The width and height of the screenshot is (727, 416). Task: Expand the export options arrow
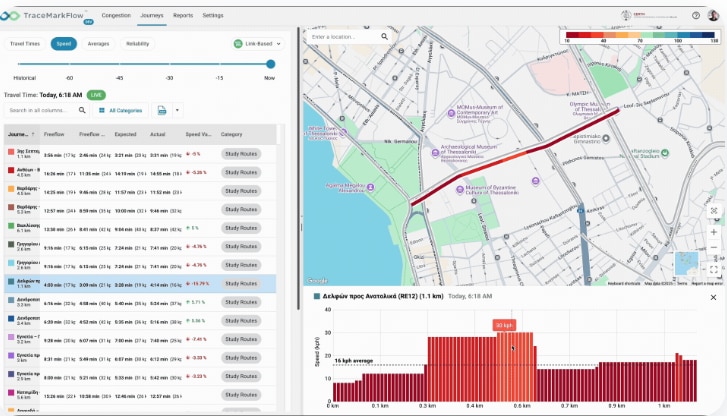point(177,110)
